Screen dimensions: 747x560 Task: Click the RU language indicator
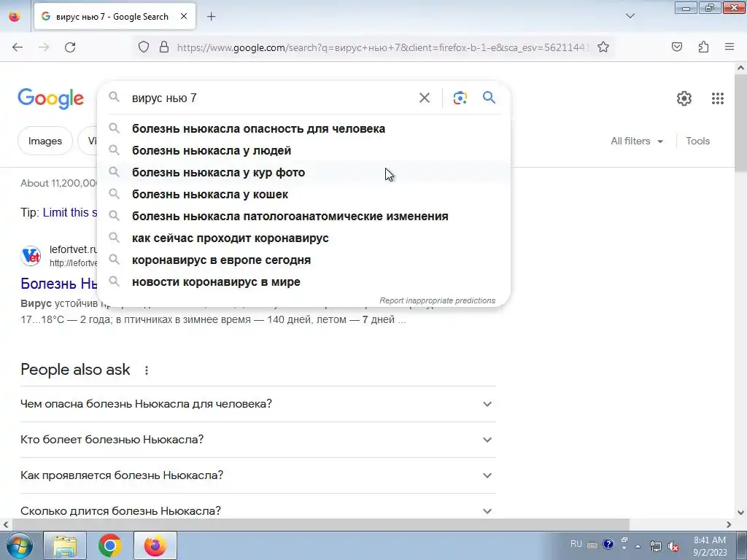tap(576, 544)
